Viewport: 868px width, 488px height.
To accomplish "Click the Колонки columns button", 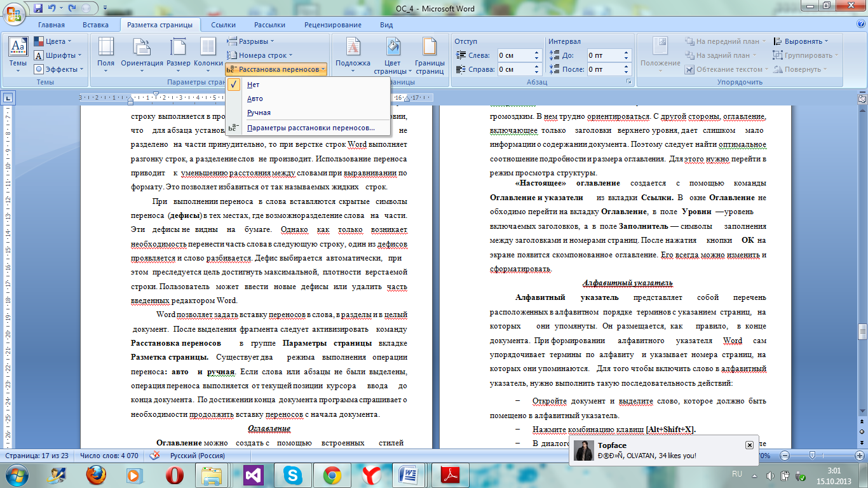I will coord(208,54).
